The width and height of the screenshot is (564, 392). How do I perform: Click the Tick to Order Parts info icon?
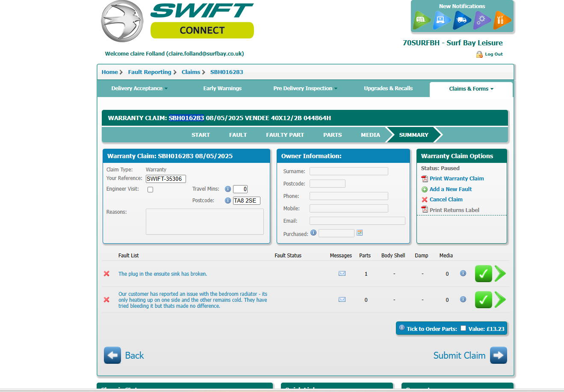coord(402,328)
